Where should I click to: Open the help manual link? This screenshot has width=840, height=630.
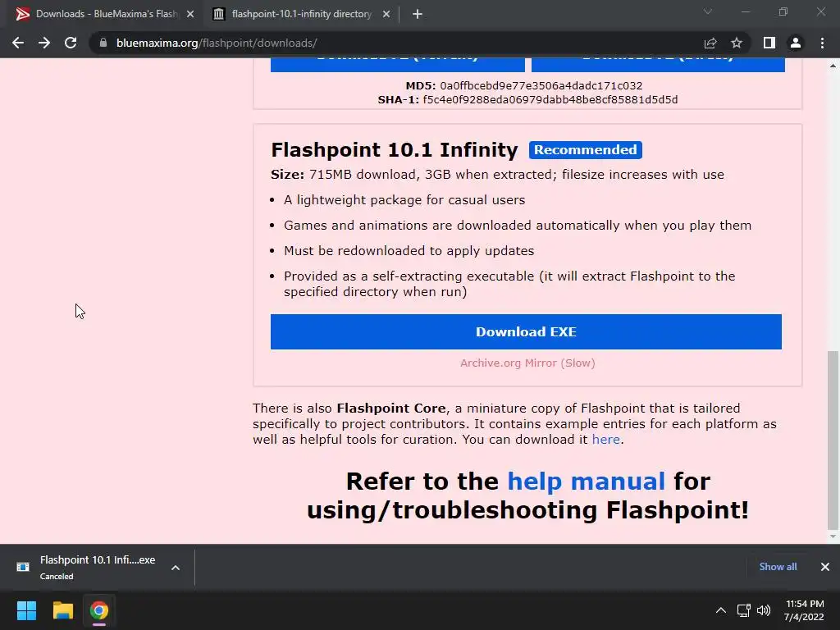tap(586, 481)
